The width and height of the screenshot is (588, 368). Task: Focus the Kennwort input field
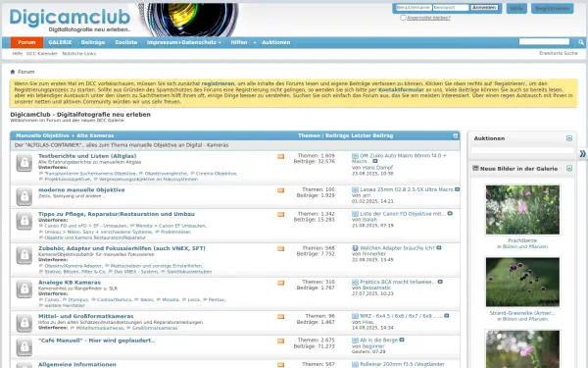pos(451,8)
